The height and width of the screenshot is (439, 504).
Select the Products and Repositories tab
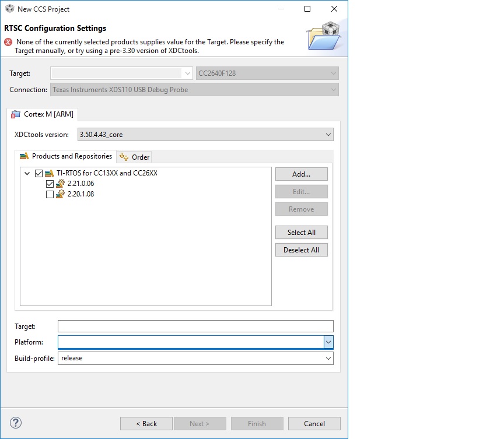pos(65,156)
